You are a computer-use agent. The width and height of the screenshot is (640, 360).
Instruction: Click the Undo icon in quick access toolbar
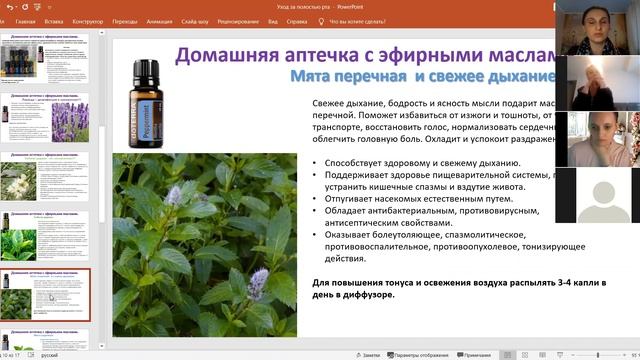(x=10, y=7)
